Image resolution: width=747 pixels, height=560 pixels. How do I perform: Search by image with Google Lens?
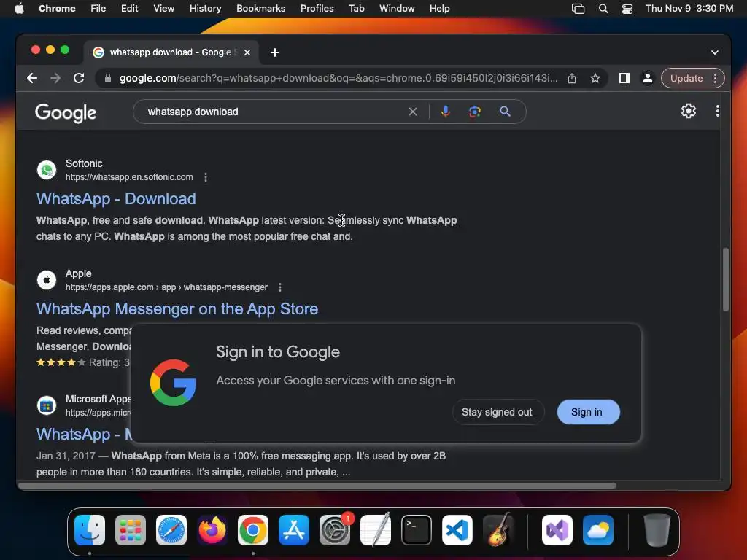(x=474, y=112)
